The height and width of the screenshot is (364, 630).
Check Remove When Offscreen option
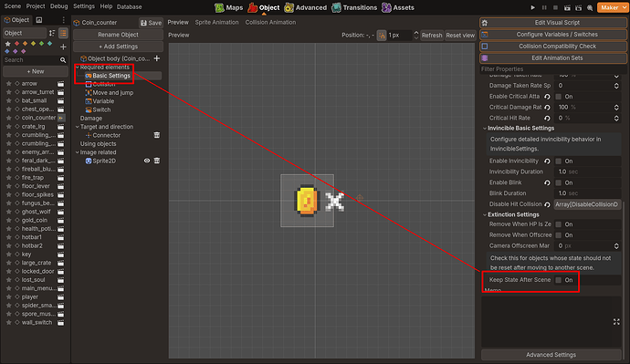tap(559, 234)
